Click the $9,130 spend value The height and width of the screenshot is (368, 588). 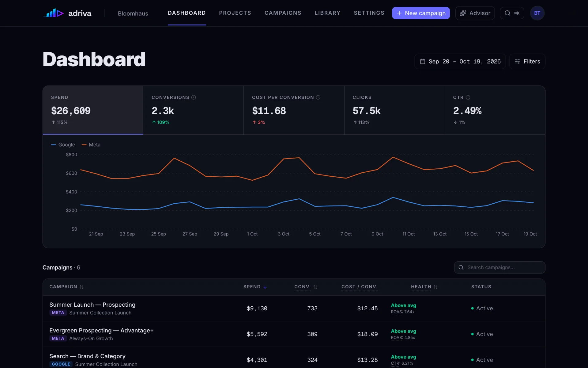pyautogui.click(x=257, y=308)
